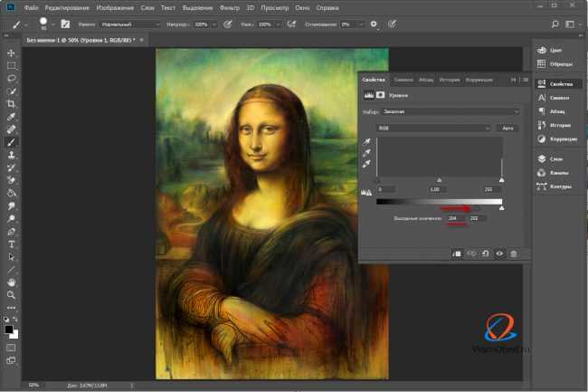This screenshot has width=588, height=392.
Task: Open the brush preset picker arrow
Action: pos(53,24)
